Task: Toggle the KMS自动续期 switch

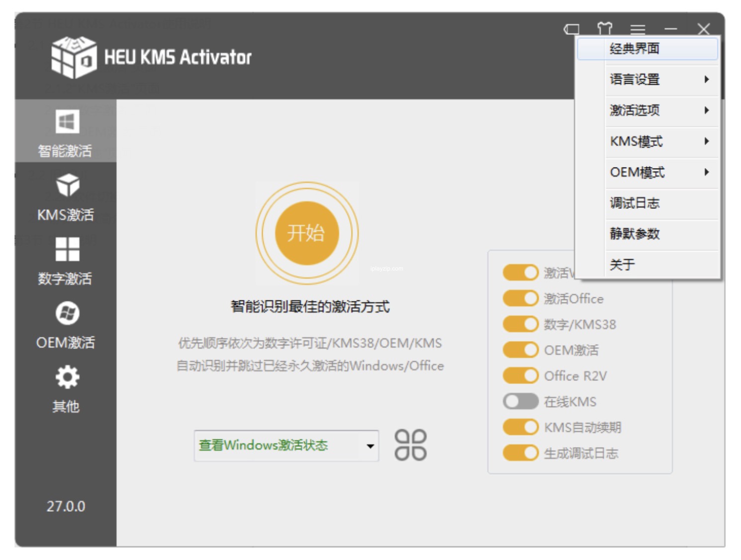Action: coord(520,427)
